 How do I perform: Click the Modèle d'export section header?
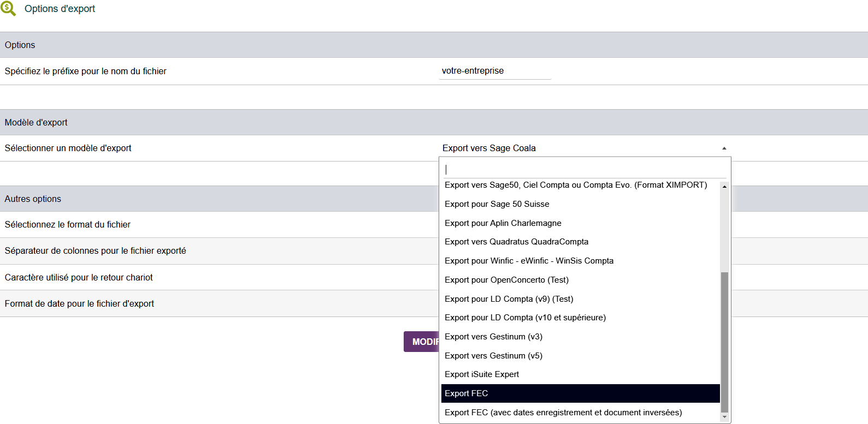click(x=434, y=122)
